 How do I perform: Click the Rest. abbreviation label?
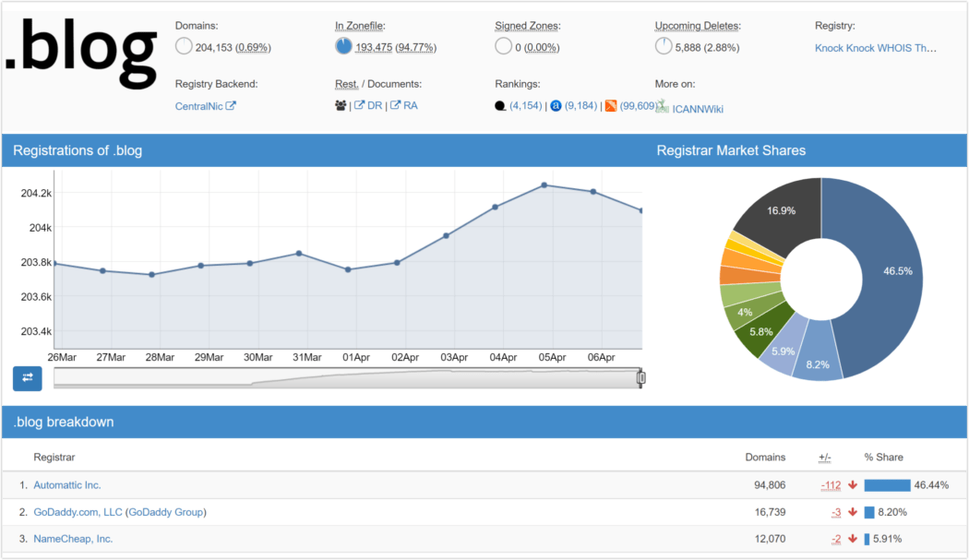(x=347, y=84)
